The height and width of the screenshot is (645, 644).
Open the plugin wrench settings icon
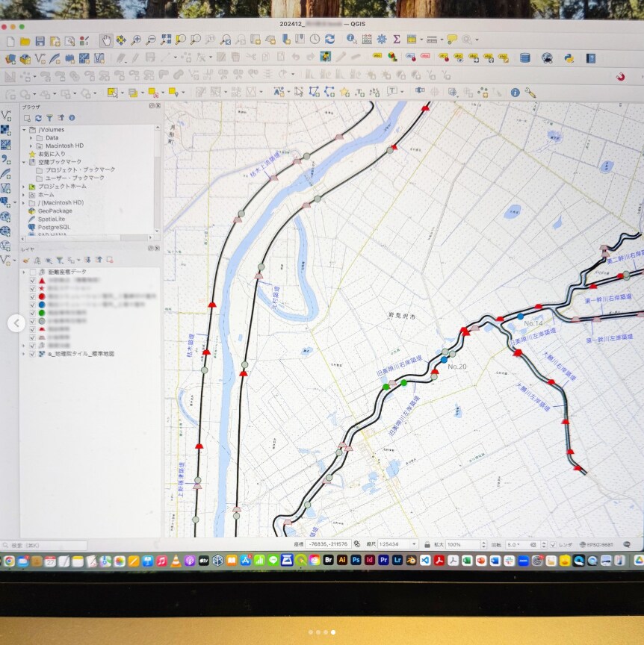[x=530, y=93]
